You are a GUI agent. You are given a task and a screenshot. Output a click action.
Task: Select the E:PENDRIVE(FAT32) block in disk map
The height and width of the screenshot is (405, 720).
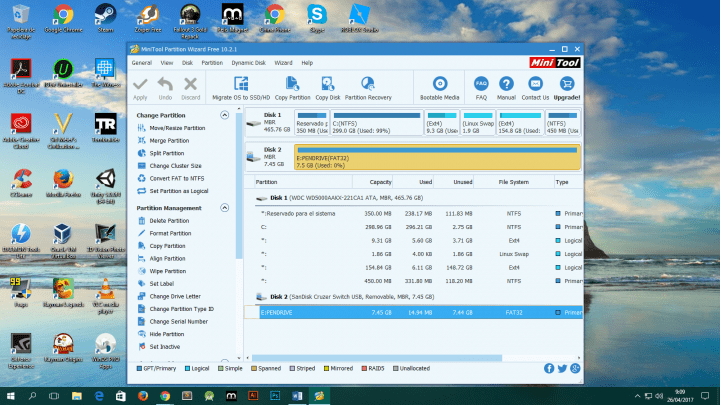pyautogui.click(x=437, y=157)
